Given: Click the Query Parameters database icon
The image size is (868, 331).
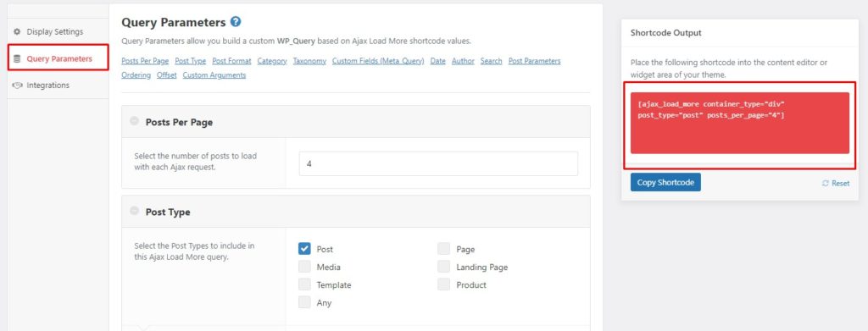Looking at the screenshot, I should (17, 58).
